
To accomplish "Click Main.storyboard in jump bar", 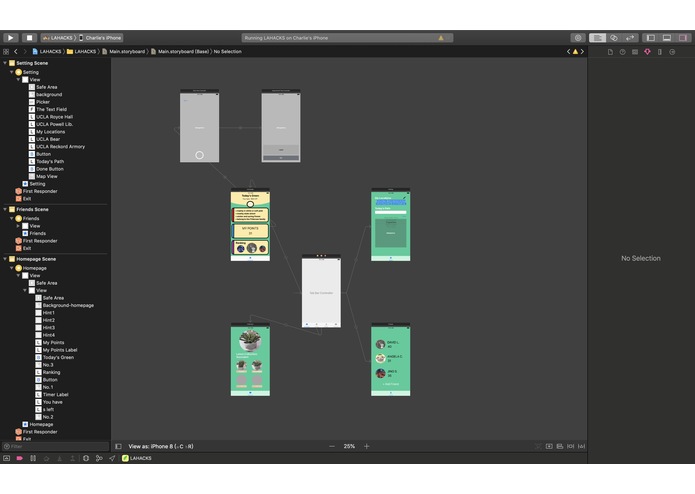I will pyautogui.click(x=124, y=51).
